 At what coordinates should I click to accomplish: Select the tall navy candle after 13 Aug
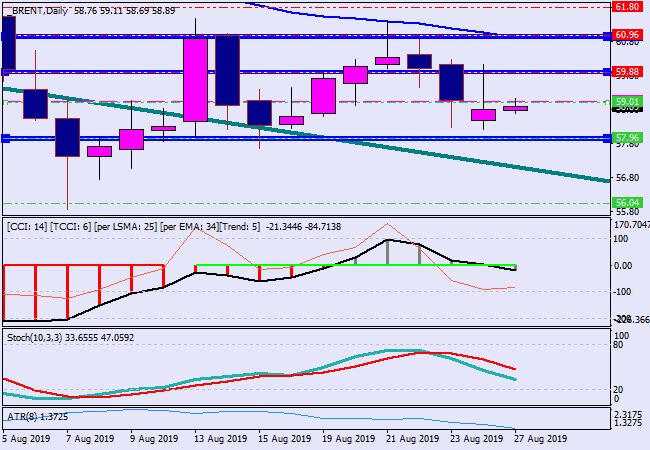pyautogui.click(x=227, y=70)
